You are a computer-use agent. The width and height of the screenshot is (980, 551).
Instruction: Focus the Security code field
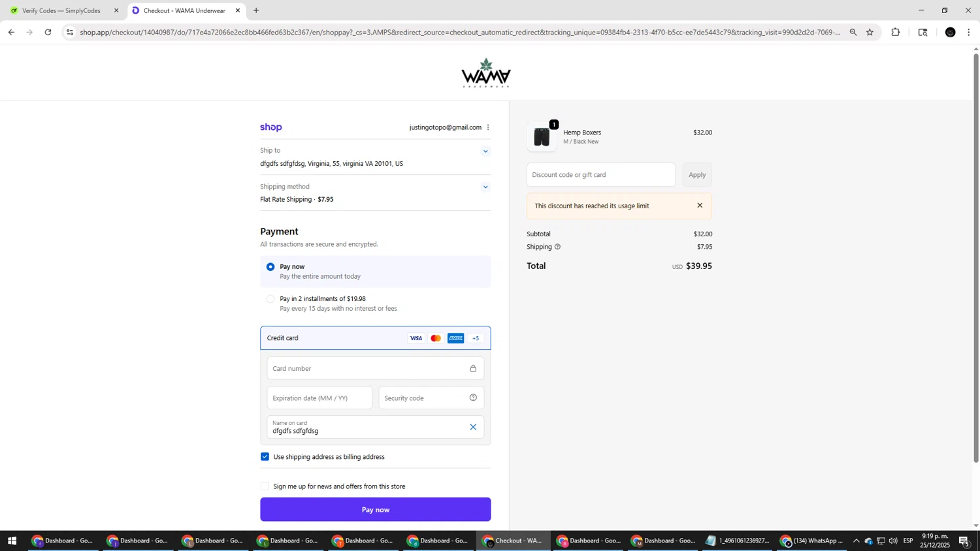click(431, 398)
